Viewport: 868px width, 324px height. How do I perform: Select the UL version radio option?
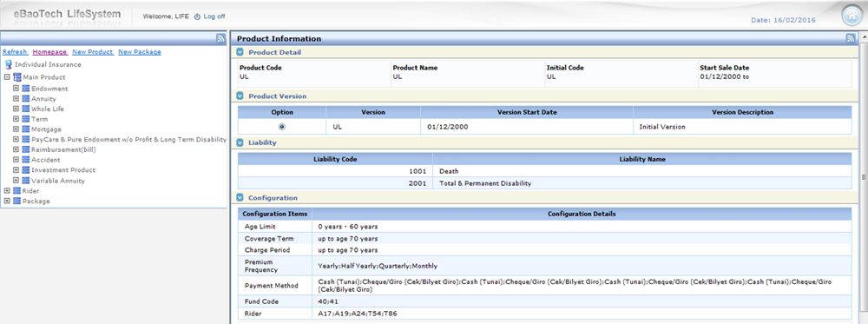click(x=282, y=127)
